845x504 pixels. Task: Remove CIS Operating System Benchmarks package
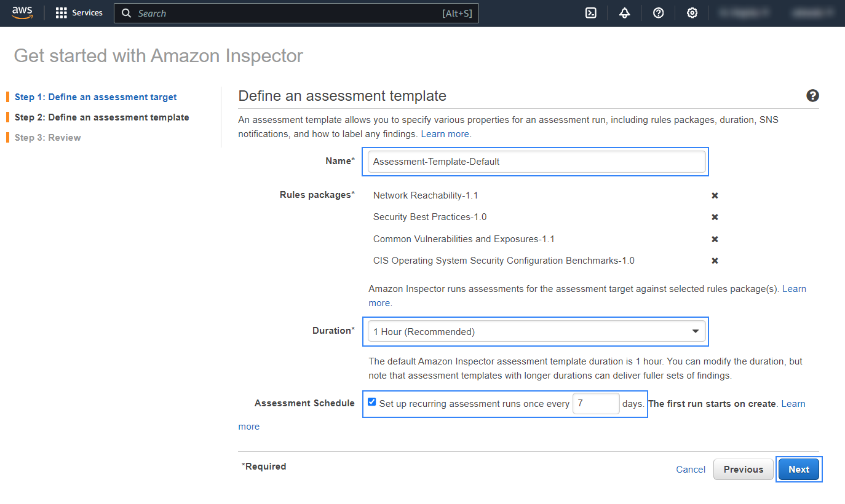tap(715, 261)
